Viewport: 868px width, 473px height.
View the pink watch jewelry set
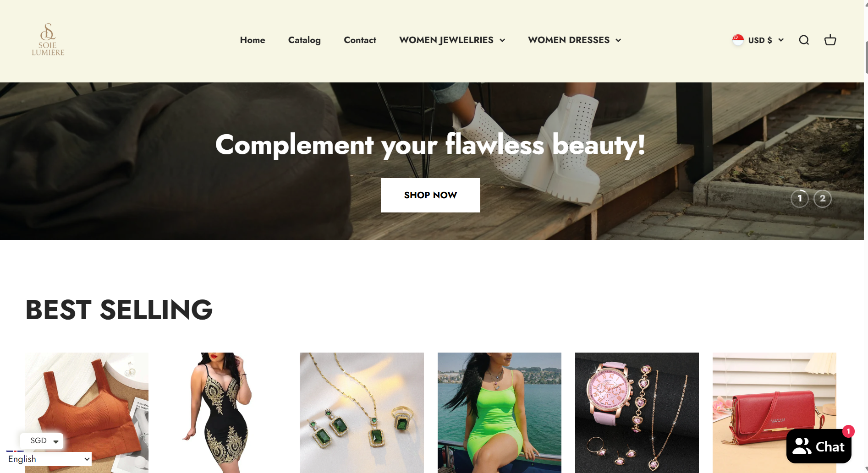(637, 413)
